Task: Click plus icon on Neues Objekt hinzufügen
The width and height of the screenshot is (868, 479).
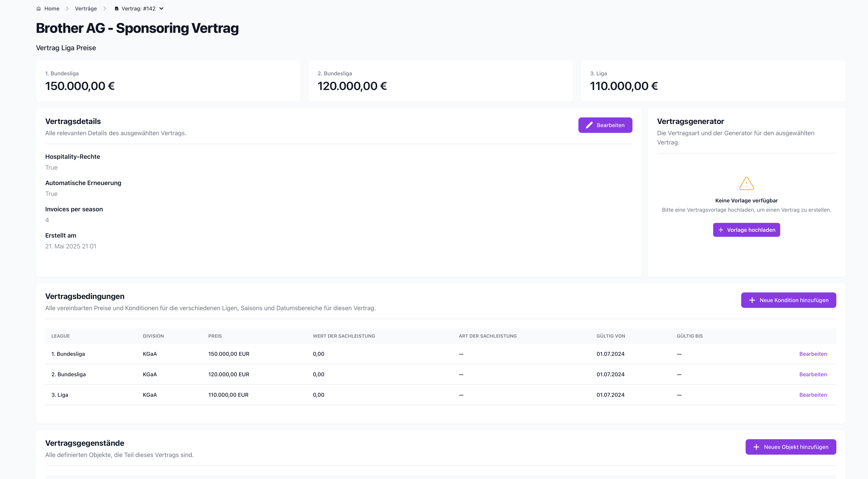Action: [x=756, y=447]
